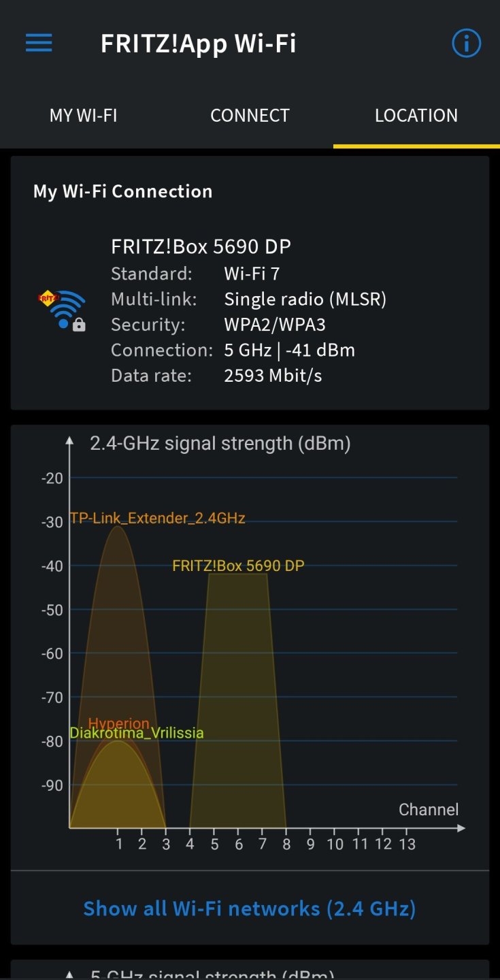Tap the FRITZ!App Wi-Fi title
This screenshot has width=500, height=980.
pyautogui.click(x=198, y=44)
